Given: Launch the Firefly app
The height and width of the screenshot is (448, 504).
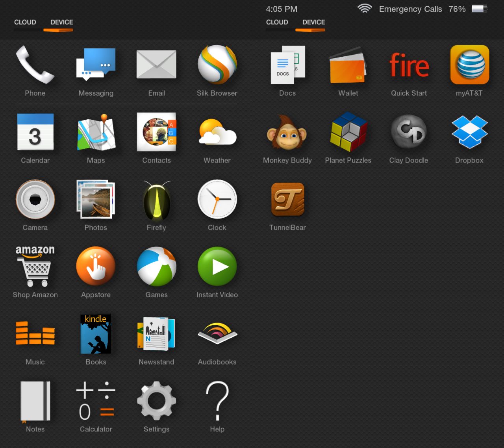Looking at the screenshot, I should click(156, 200).
